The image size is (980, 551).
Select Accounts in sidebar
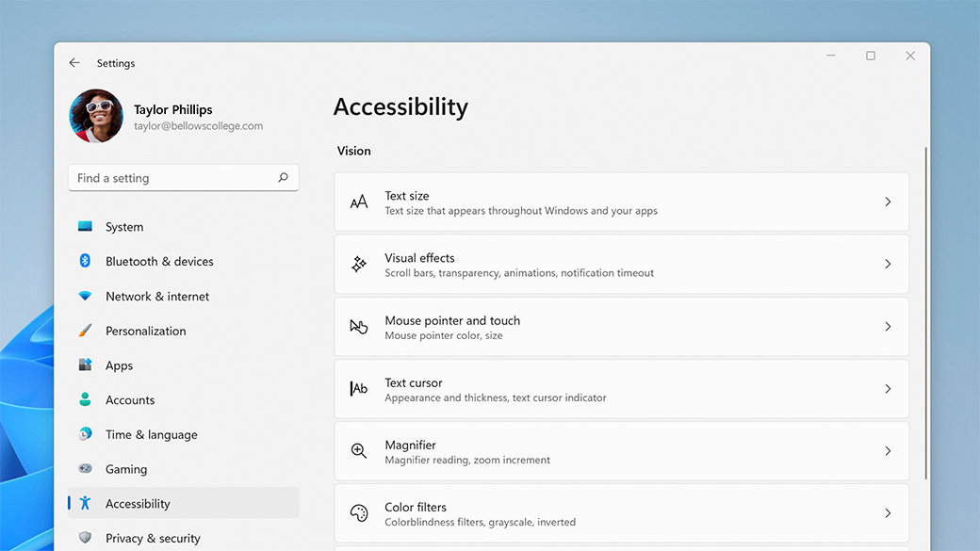point(183,399)
